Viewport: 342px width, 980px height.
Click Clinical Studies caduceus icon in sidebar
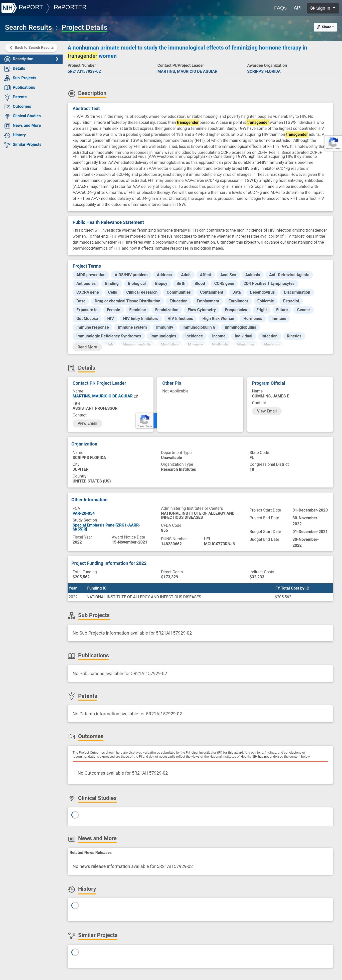(7, 116)
